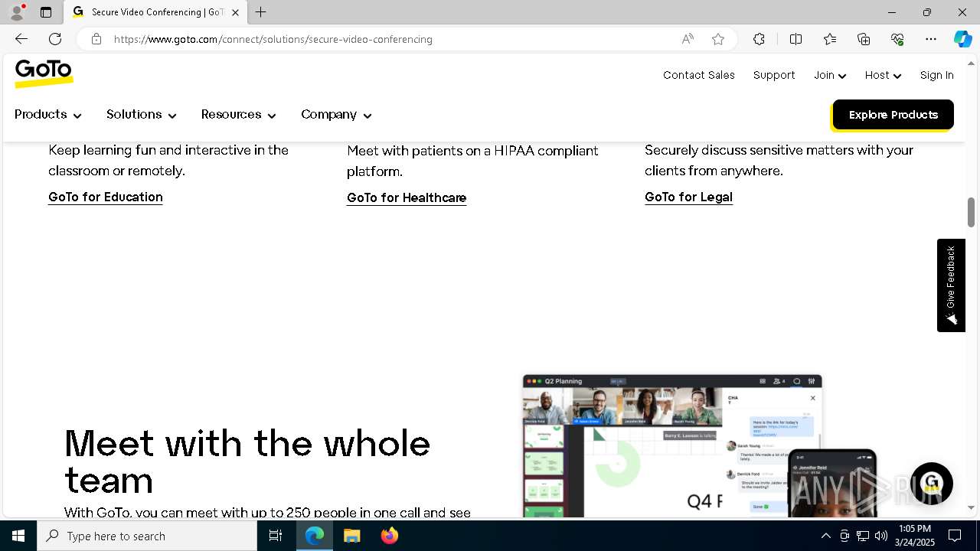The width and height of the screenshot is (980, 551).
Task: Open the chat assistant bubble
Action: coord(931,484)
